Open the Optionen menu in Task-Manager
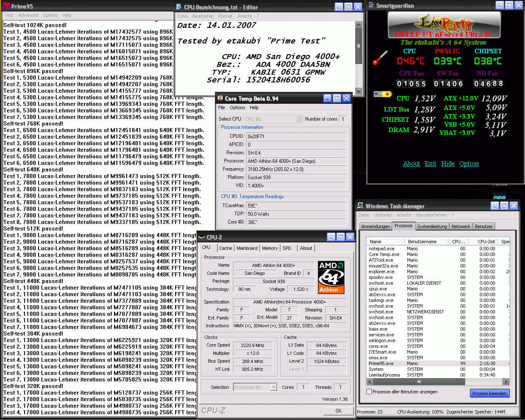This screenshot has height=420, width=525. (383, 215)
